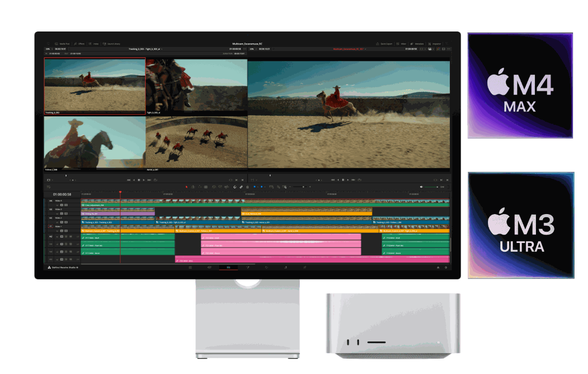Open the Effects panel
588x374 pixels.
79,44
